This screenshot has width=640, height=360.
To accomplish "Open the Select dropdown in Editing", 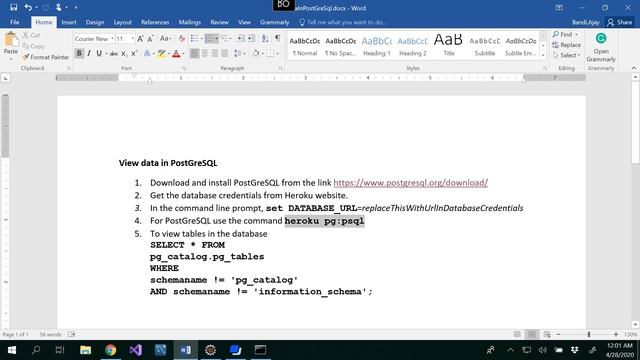I will point(567,55).
